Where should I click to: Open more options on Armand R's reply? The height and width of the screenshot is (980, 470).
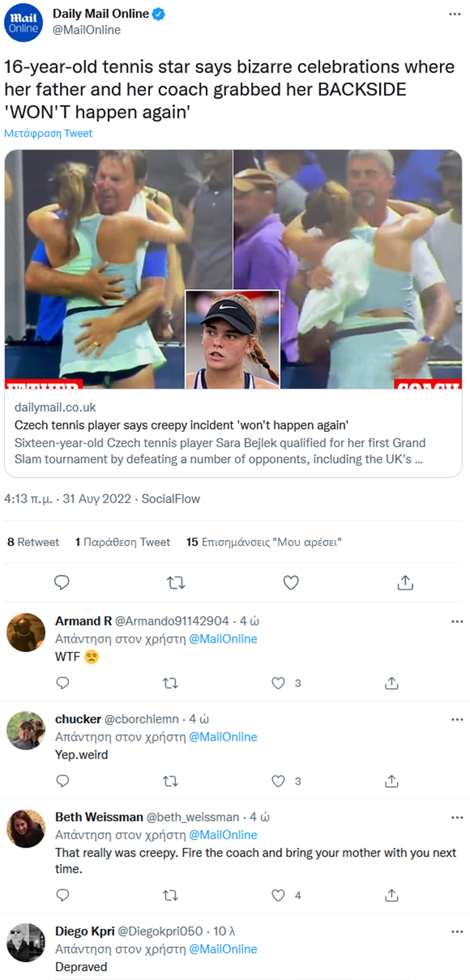click(457, 621)
